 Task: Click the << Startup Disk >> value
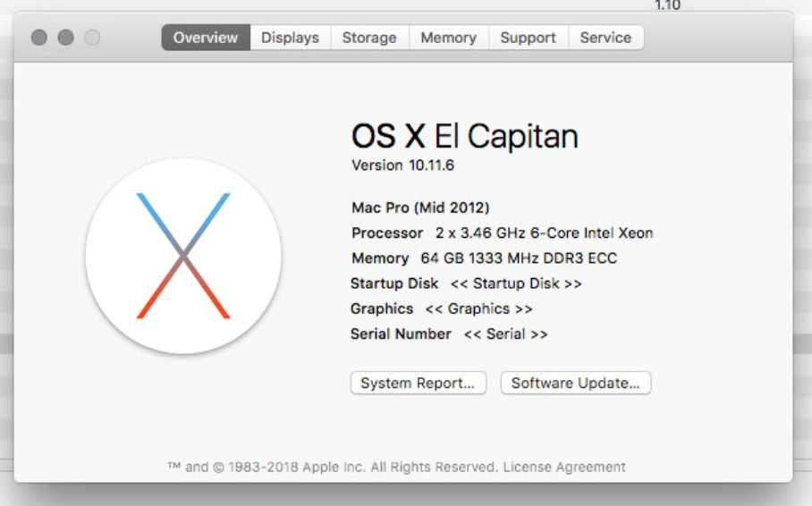coord(516,283)
